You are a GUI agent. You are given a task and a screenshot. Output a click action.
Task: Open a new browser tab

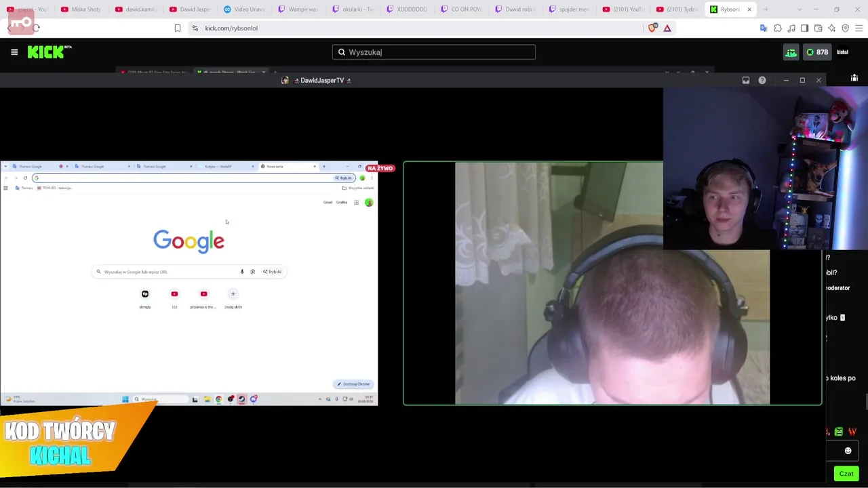[766, 9]
